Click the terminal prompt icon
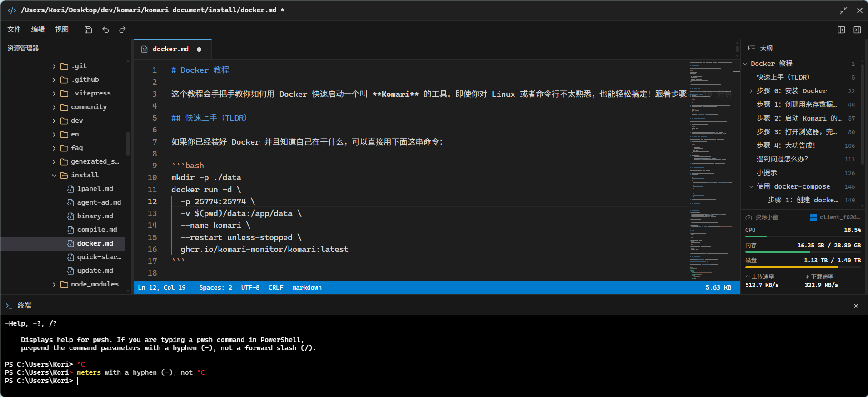Screen dimensions: 868x397 9,306
